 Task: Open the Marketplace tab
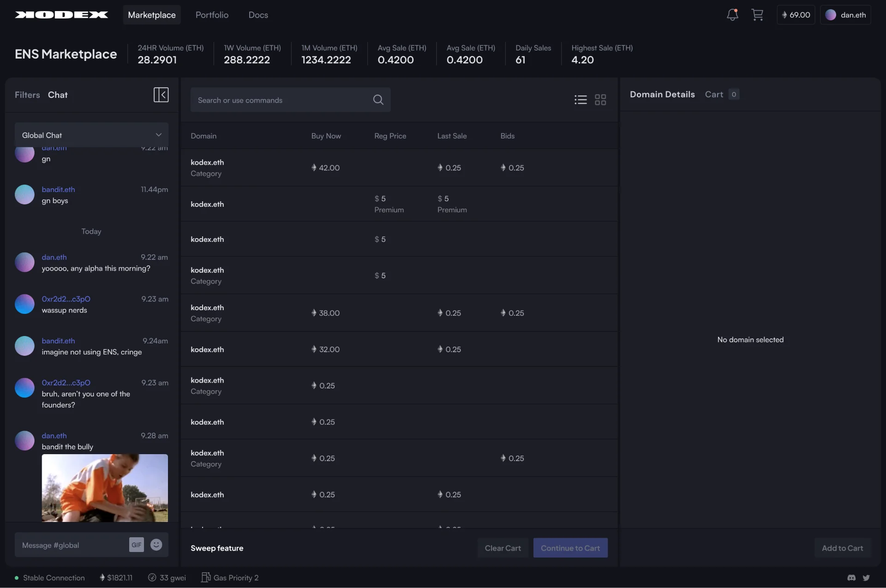click(152, 15)
